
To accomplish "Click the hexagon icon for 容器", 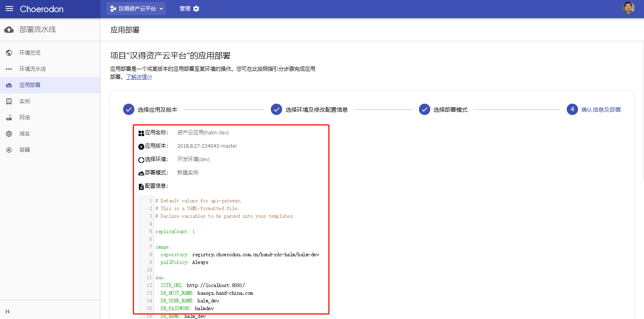I will 9,150.
